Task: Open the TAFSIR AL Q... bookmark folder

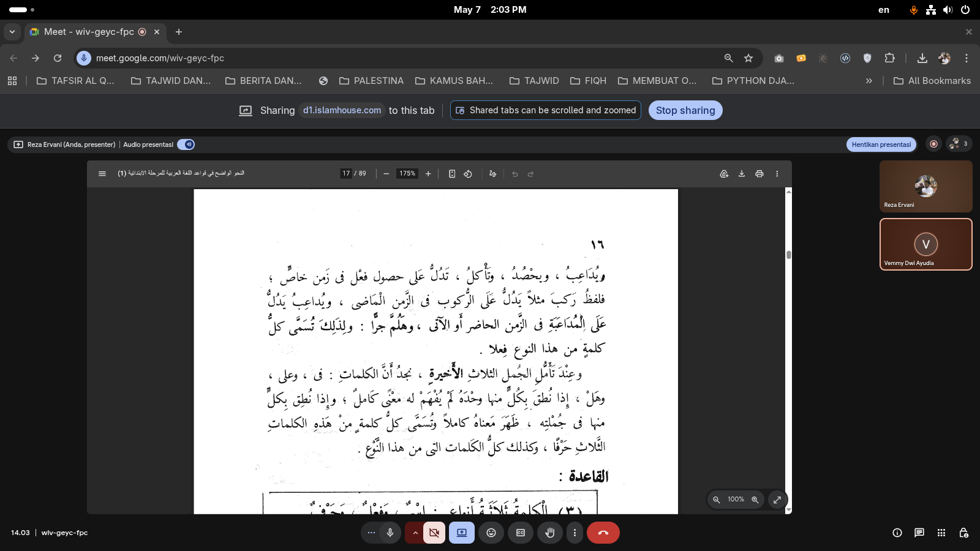Action: tap(75, 81)
